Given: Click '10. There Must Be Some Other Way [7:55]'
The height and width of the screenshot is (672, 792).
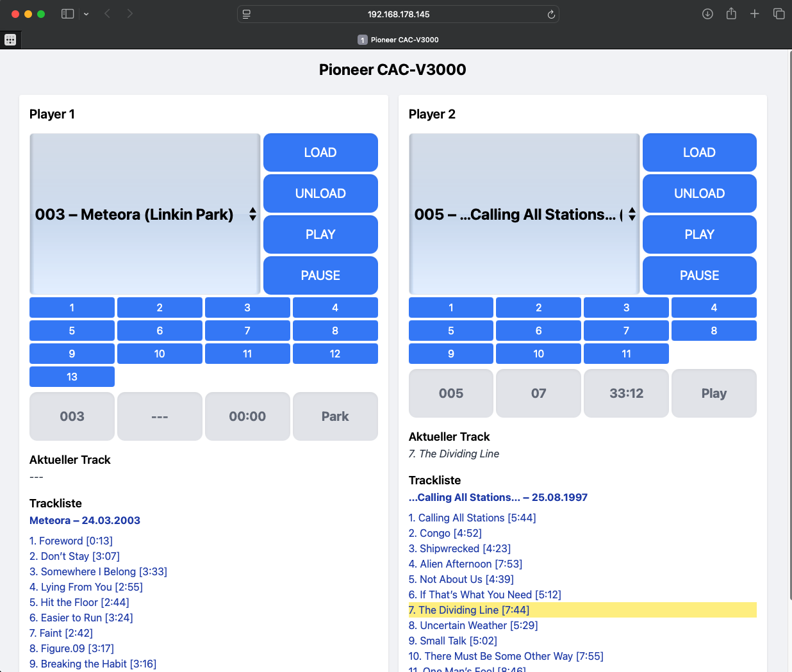Looking at the screenshot, I should (506, 656).
